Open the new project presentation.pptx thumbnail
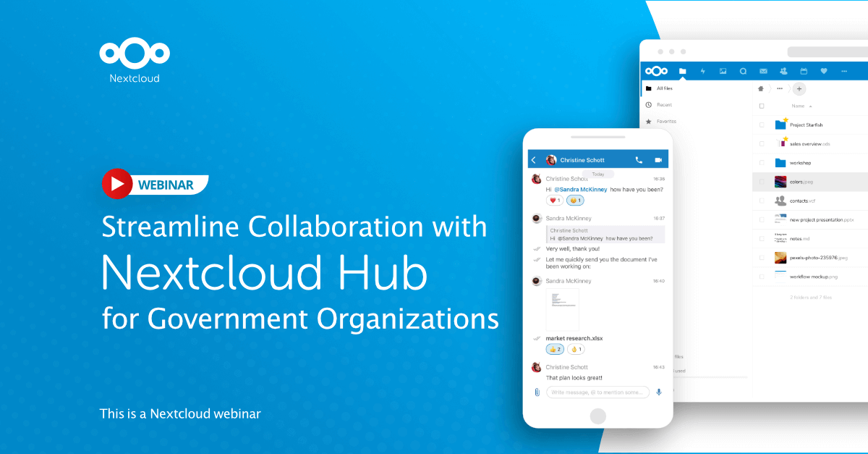This screenshot has height=454, width=868. pos(780,219)
